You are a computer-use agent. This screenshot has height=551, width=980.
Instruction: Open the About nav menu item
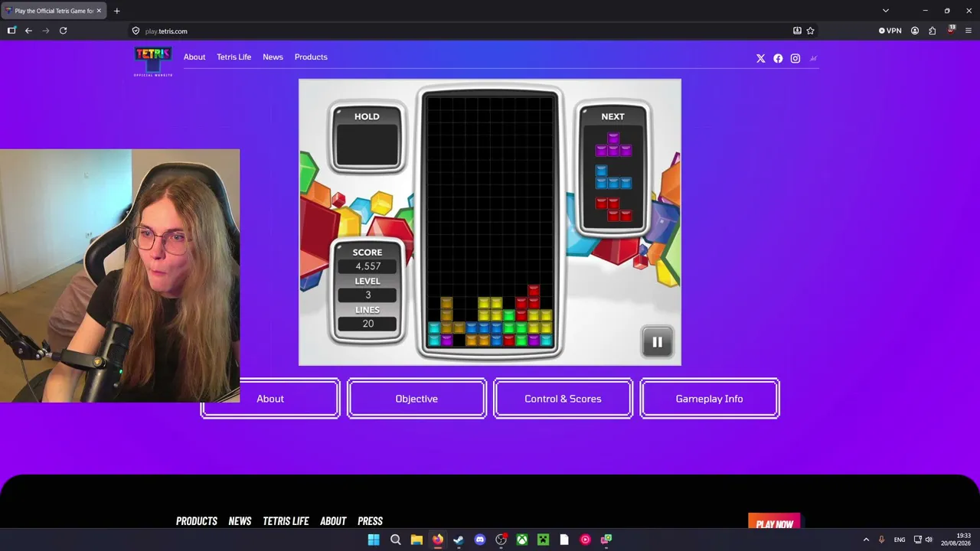point(194,57)
